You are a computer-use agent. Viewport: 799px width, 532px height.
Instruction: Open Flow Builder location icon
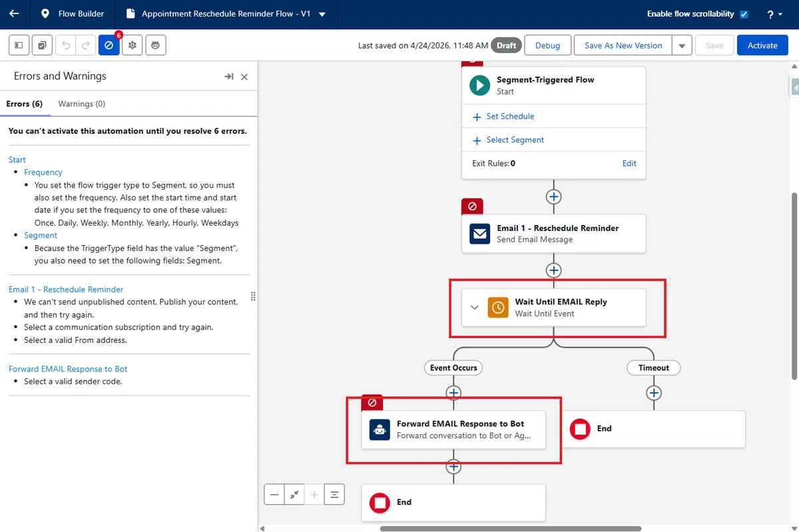coord(45,13)
